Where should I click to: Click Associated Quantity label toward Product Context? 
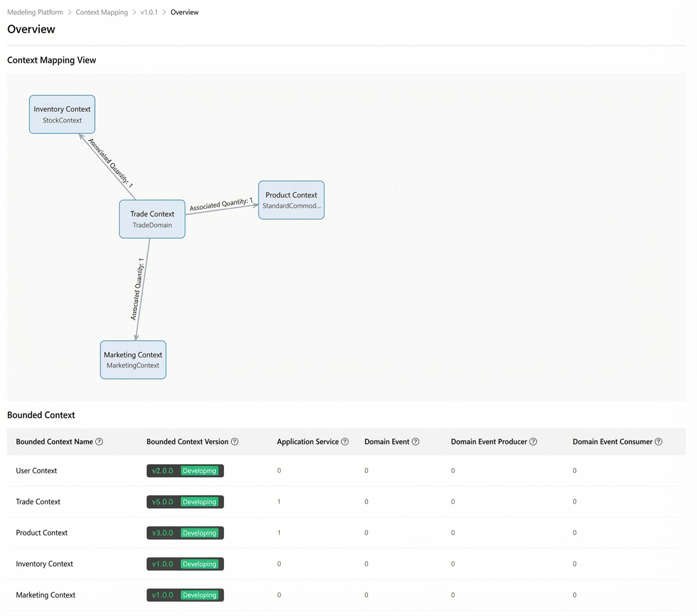tap(221, 204)
